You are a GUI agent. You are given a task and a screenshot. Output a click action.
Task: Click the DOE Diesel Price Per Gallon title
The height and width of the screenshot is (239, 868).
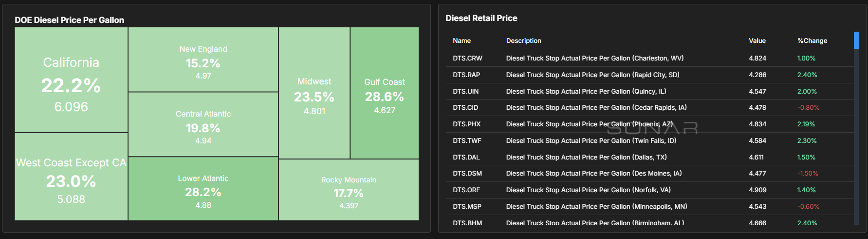click(x=69, y=20)
